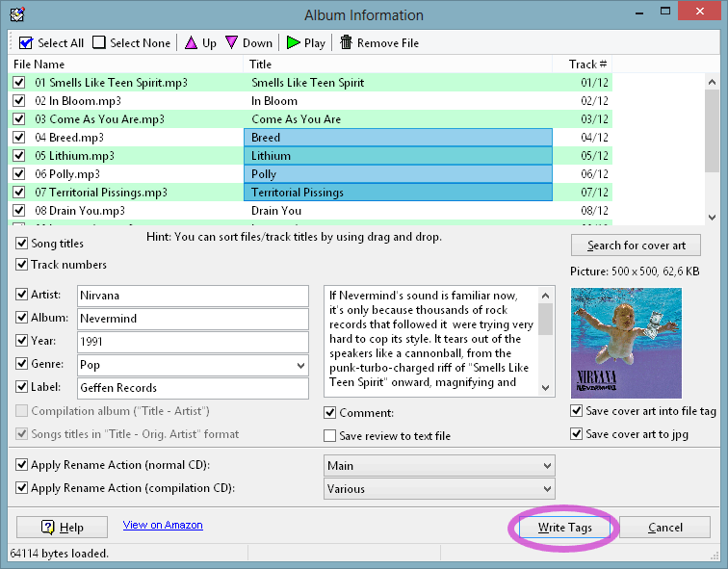Uncheck 04 Breed.mp3 file
This screenshot has height=569, width=728.
[19, 138]
